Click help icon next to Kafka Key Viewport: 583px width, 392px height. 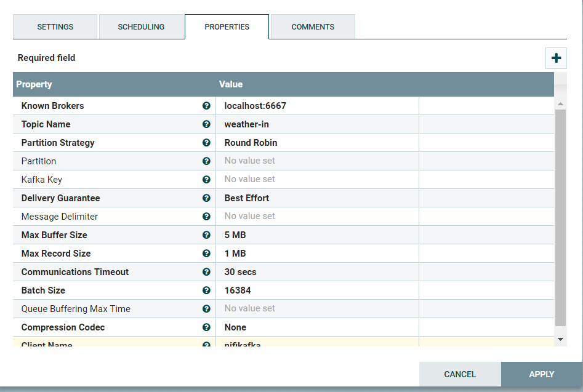[206, 180]
